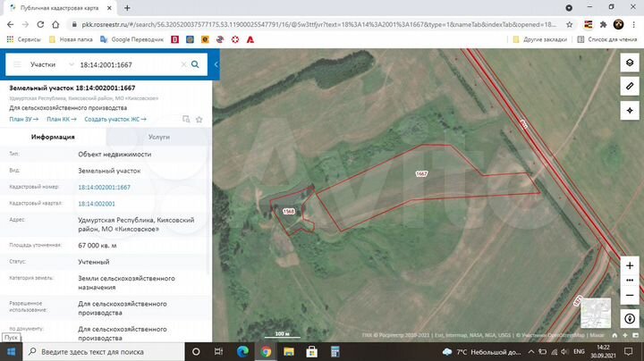This screenshot has height=361, width=644.
Task: Open the План ЗУ link
Action: click(x=24, y=119)
